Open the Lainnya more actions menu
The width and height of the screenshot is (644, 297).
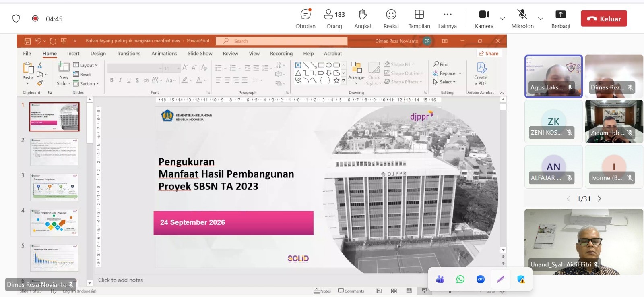pos(447,19)
